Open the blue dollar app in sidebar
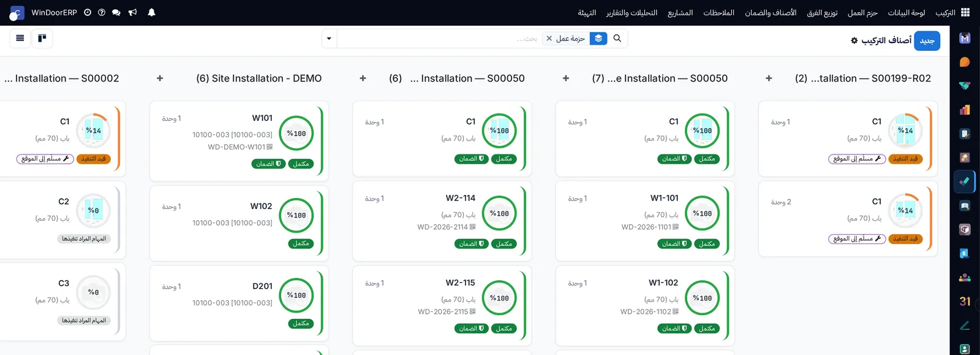Image resolution: width=980 pixels, height=355 pixels. [965, 253]
